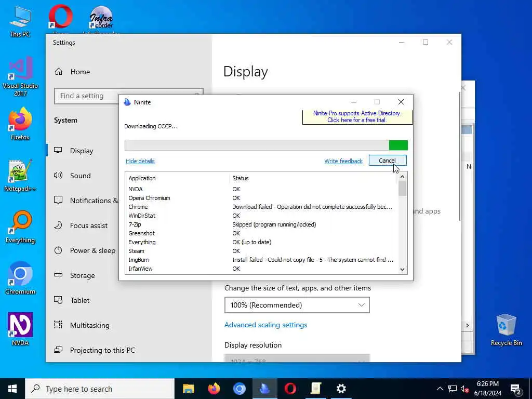This screenshot has width=532, height=399.
Task: Select the WinDirStat row in Ninite list
Action: (261, 216)
